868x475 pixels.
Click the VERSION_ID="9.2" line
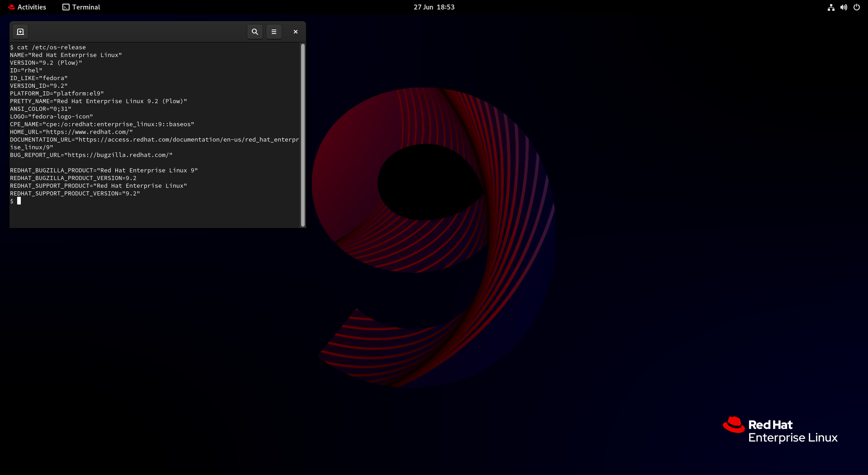(x=39, y=85)
